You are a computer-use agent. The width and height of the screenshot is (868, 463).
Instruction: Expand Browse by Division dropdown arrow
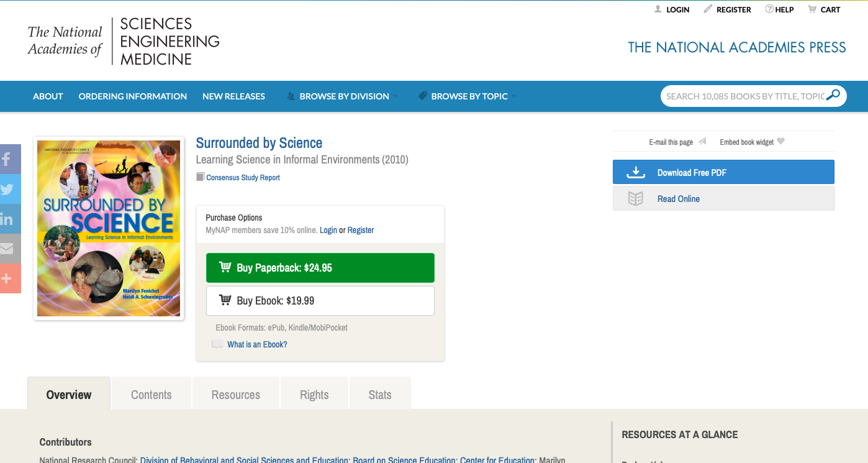(x=396, y=96)
